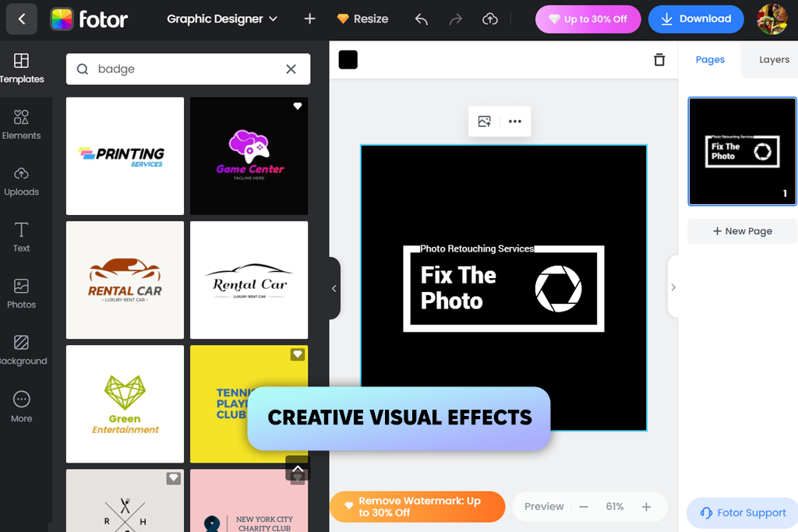The width and height of the screenshot is (798, 532).
Task: Select the Photo Retouching Services text
Action: [x=477, y=248]
